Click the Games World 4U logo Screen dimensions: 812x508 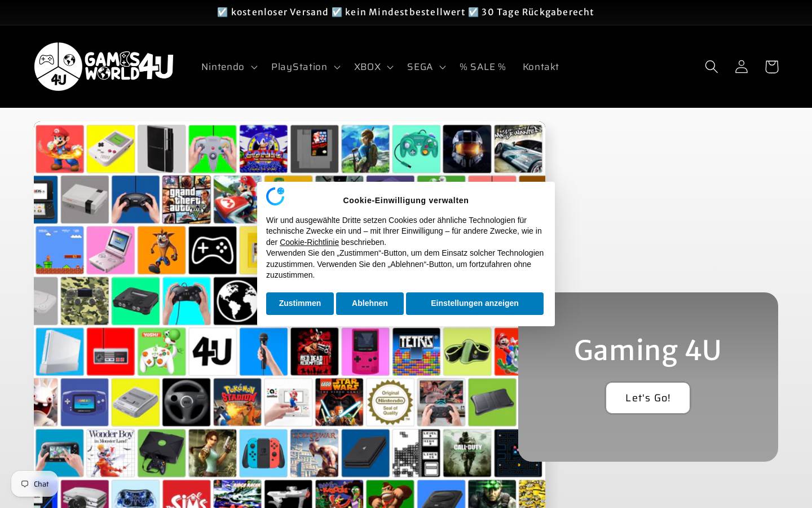pyautogui.click(x=104, y=67)
